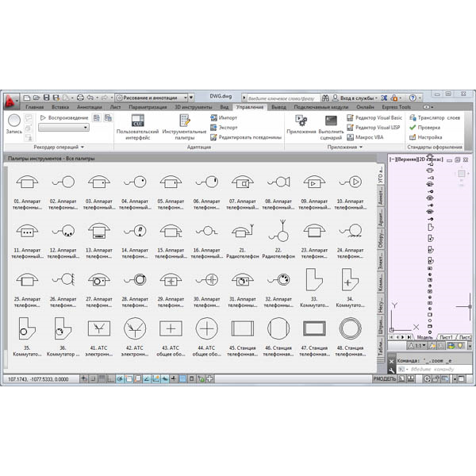Click Импорт in the Адаптация panel
This screenshot has width=476, height=476.
tap(224, 117)
